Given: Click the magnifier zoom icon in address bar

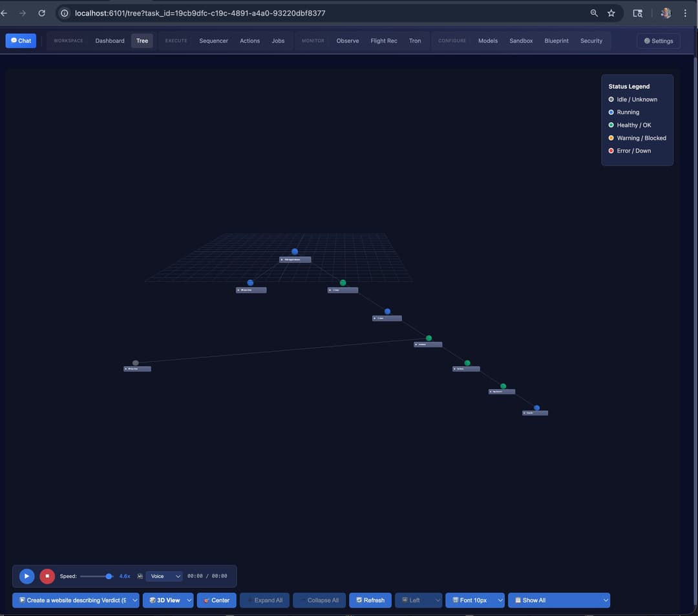Looking at the screenshot, I should coord(594,13).
